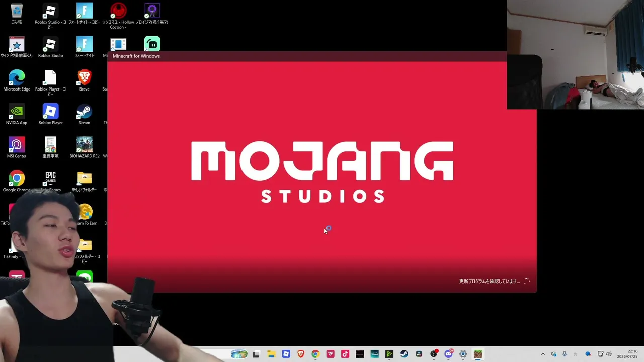Open Disney+ from the taskbar
Viewport: 644px width, 362px height.
coord(374,354)
